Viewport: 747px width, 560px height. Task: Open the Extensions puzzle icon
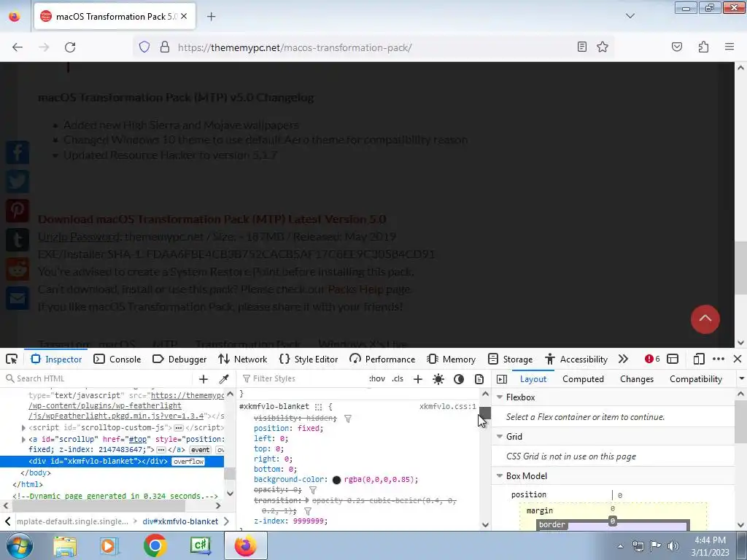703,47
